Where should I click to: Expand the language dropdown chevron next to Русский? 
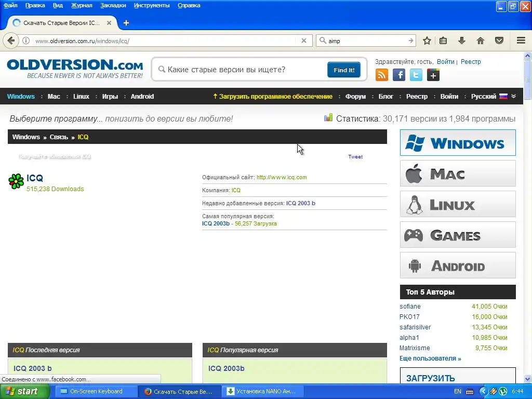click(514, 96)
